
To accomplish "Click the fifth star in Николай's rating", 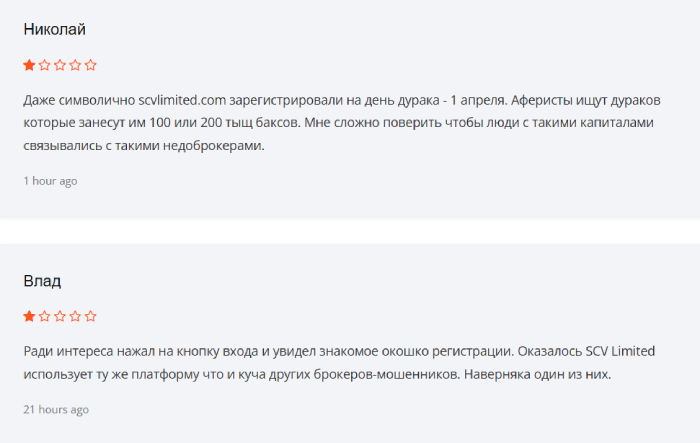I will click(91, 65).
